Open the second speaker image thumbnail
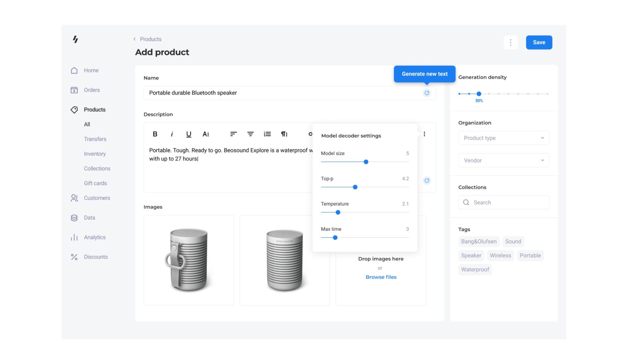 [x=285, y=260]
